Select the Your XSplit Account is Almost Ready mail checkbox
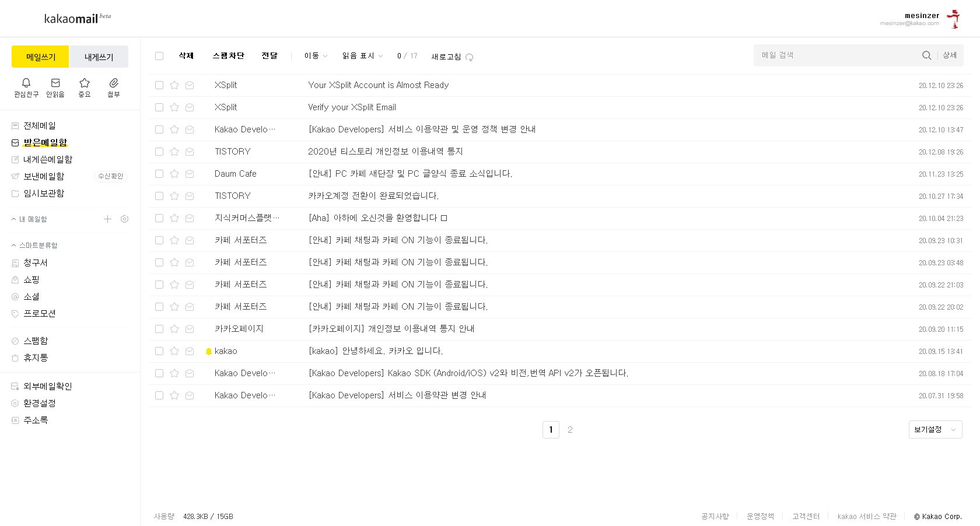The height and width of the screenshot is (526, 980). [x=159, y=85]
